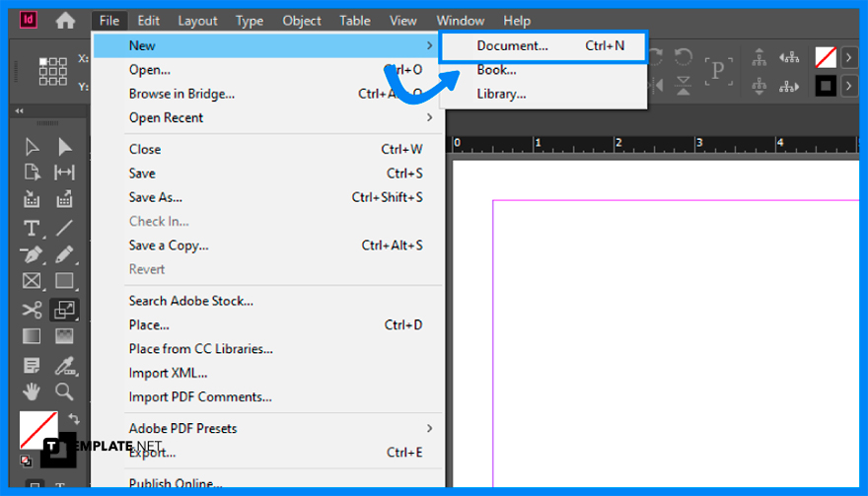
Task: Select the Rectangle tool
Action: pyautogui.click(x=64, y=281)
